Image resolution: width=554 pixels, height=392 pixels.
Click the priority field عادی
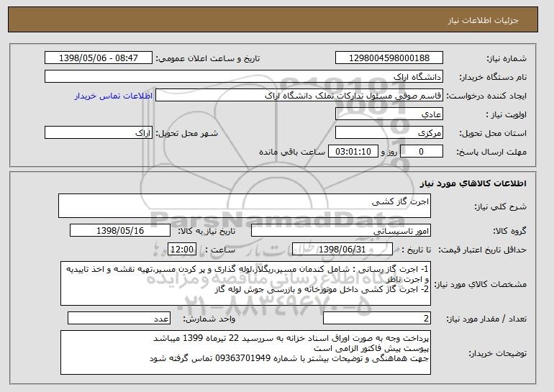pos(389,114)
